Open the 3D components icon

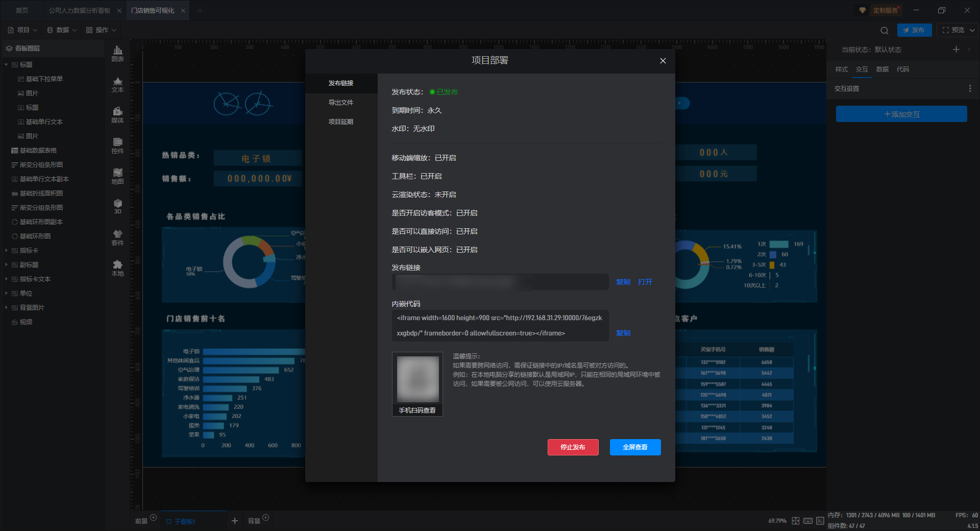click(x=117, y=206)
